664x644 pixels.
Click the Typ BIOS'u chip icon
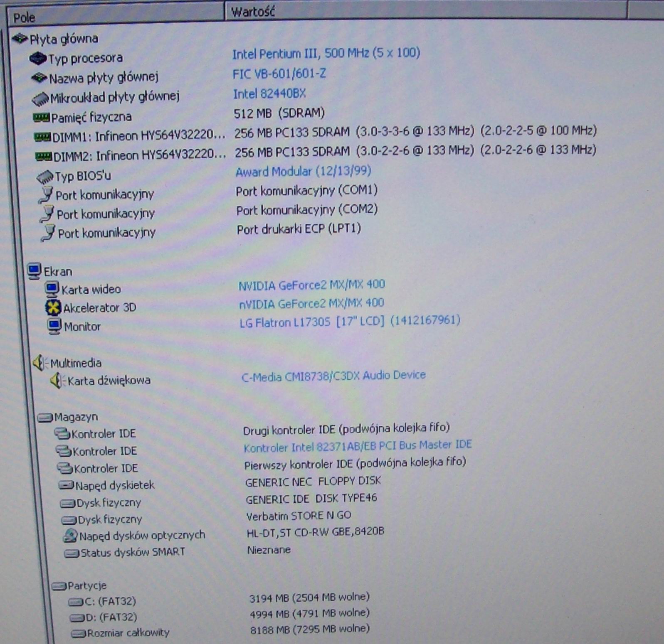(45, 177)
